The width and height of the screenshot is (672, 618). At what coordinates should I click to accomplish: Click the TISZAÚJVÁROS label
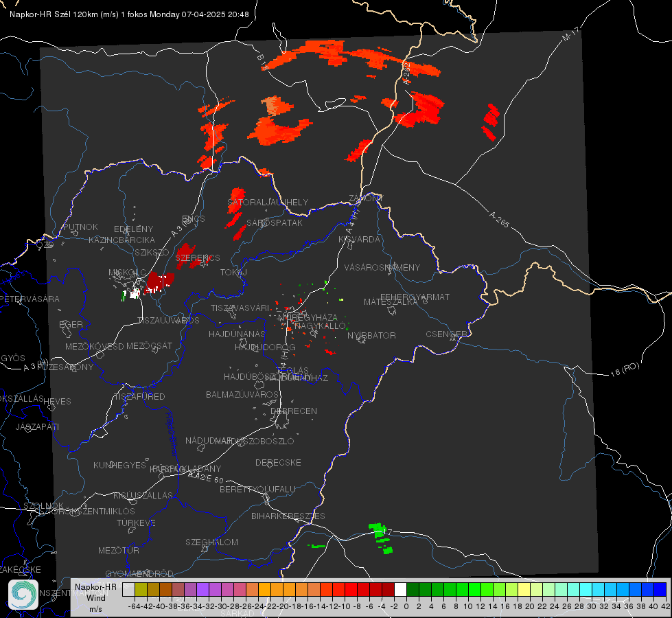click(x=168, y=321)
